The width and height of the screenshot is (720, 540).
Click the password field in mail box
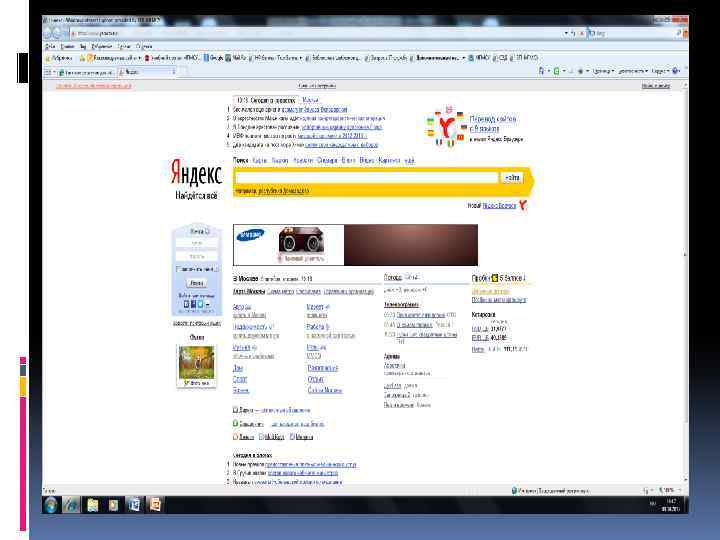(x=197, y=256)
